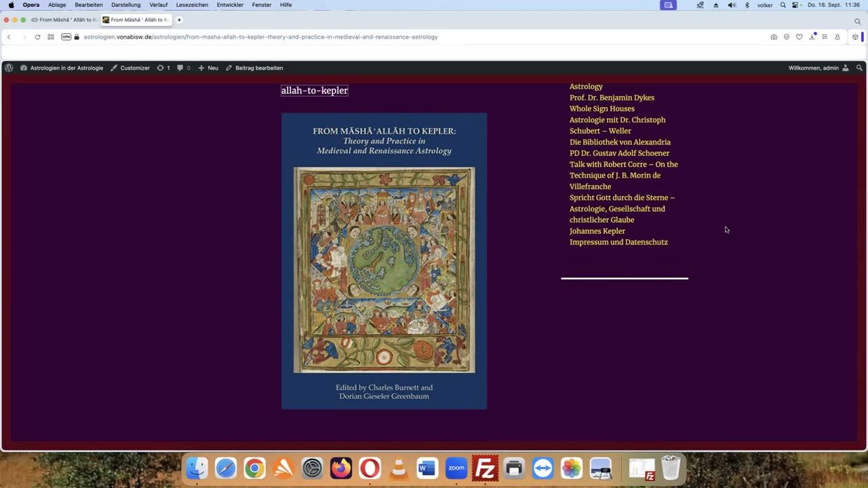Screen dimensions: 868x488
Task: Open Spricht Gott durch die Sterne link
Action: point(622,209)
